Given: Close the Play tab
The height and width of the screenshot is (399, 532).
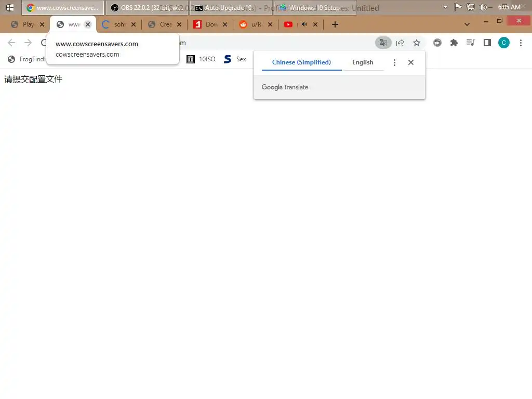Looking at the screenshot, I should (42, 24).
